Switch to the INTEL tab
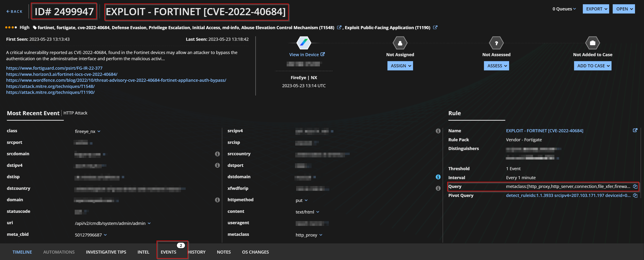The image size is (644, 260). [143, 252]
